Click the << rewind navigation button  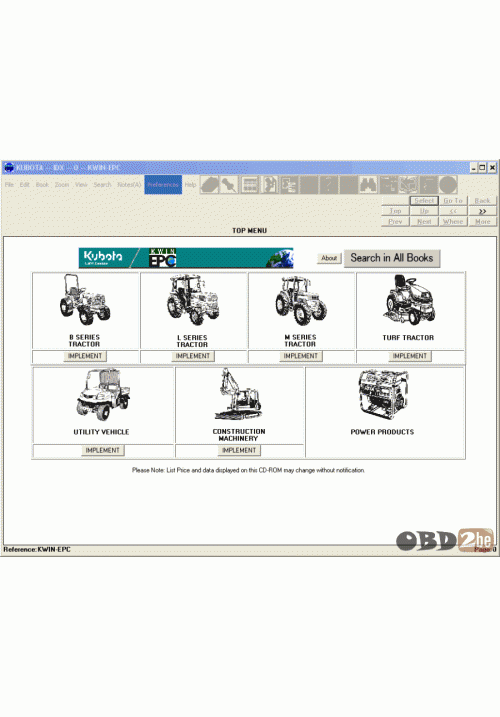[453, 211]
